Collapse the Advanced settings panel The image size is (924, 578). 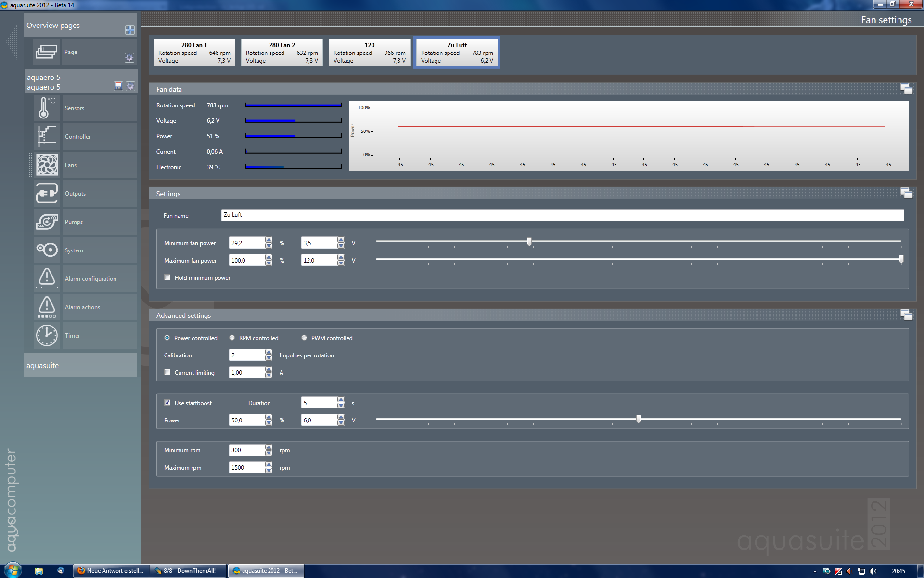click(906, 315)
